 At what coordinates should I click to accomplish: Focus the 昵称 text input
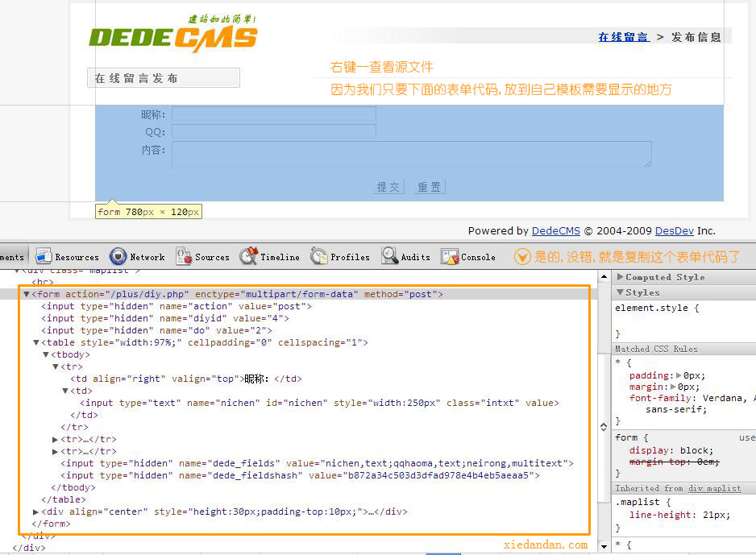274,114
